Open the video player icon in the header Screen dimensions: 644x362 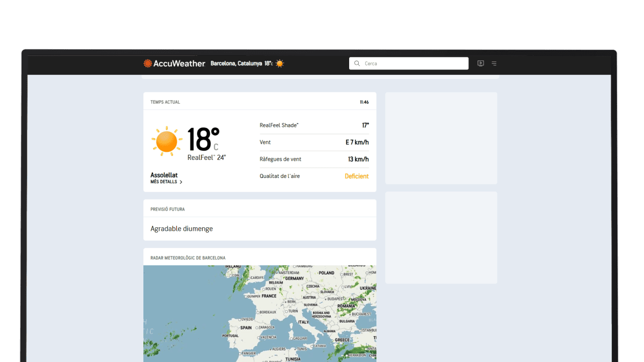click(x=480, y=63)
